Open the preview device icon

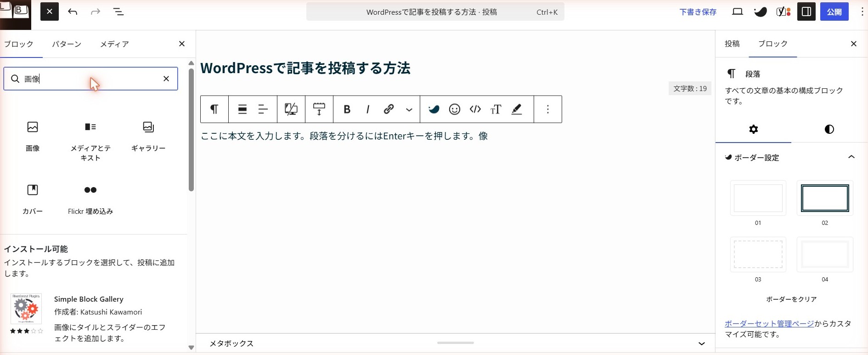tap(738, 12)
